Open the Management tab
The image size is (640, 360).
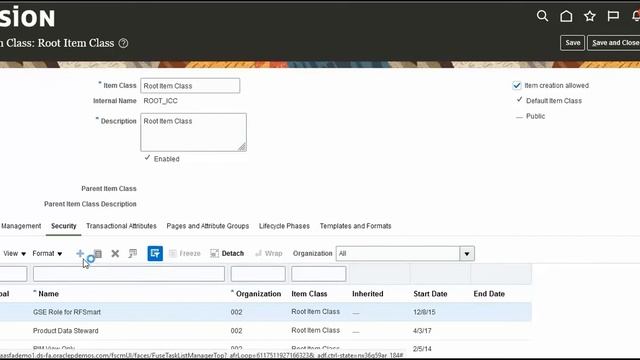21,226
